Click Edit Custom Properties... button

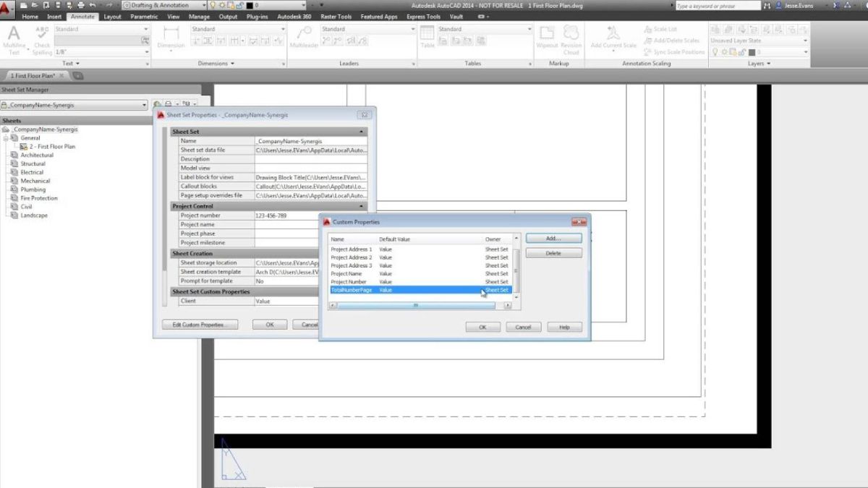200,325
